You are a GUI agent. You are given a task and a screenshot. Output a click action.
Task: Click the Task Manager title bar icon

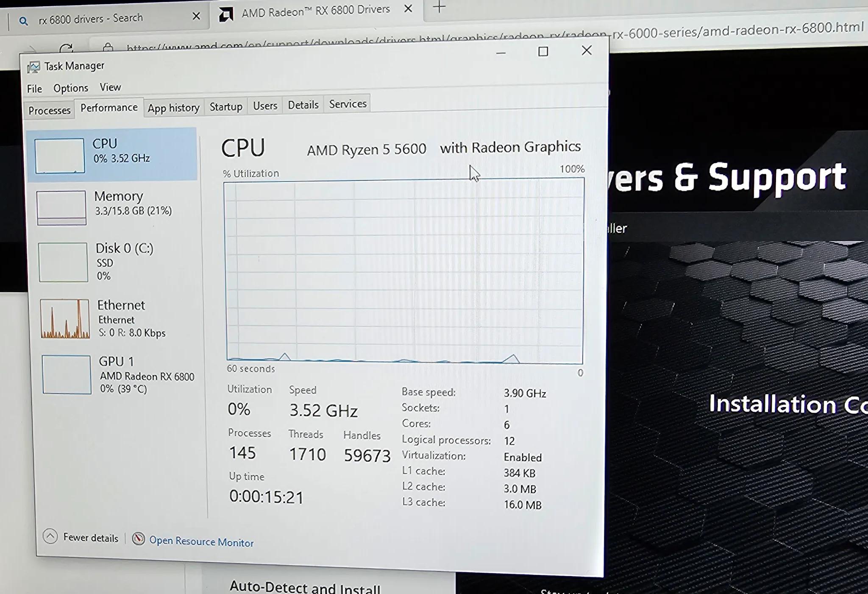pos(33,67)
